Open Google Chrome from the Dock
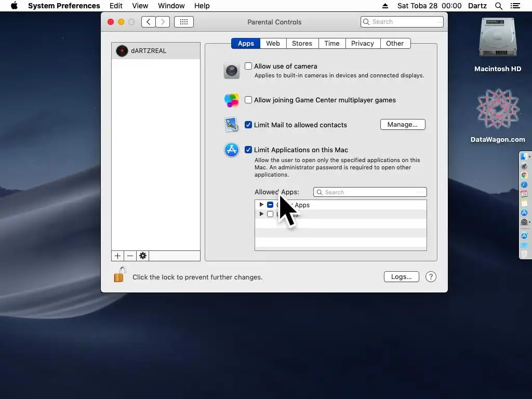Image resolution: width=532 pixels, height=399 pixels. 524,175
